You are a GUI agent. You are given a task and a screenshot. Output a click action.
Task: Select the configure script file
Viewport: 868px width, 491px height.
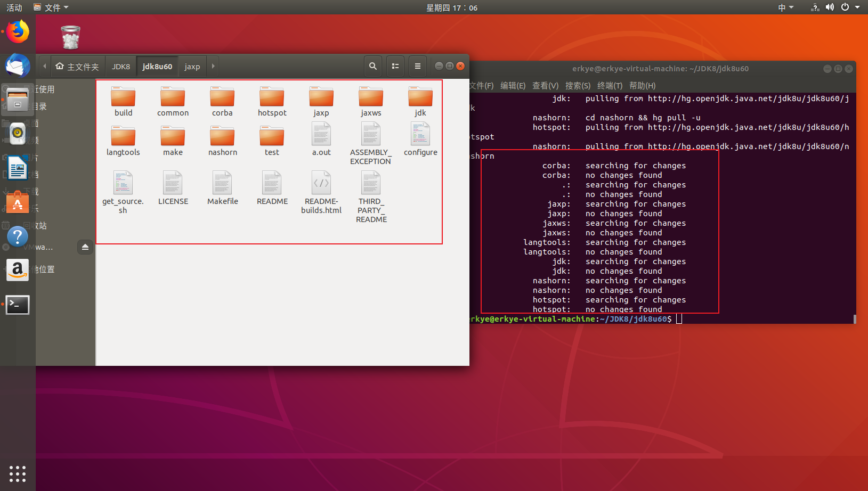pyautogui.click(x=420, y=140)
